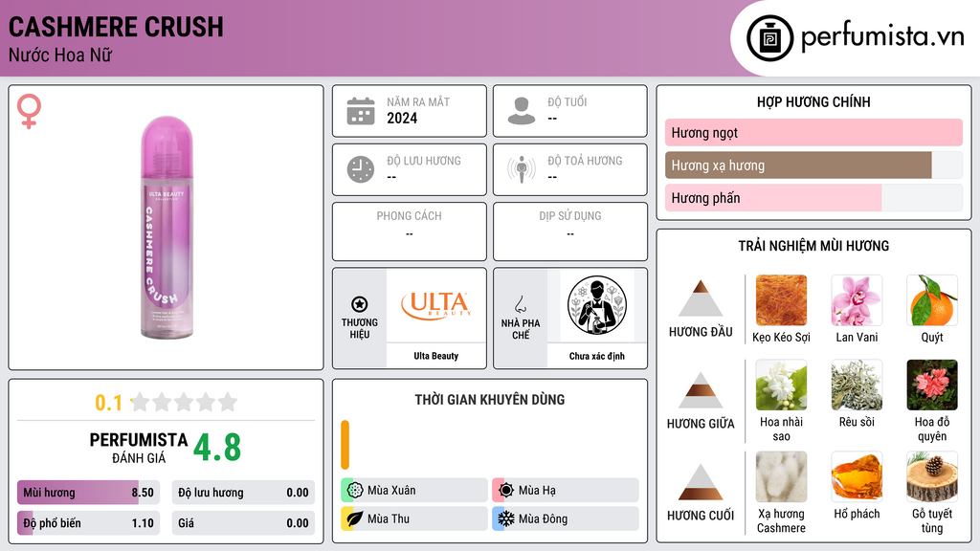Click the Hương phấn accord bar
Image resolution: width=980 pixels, height=551 pixels.
(813, 198)
